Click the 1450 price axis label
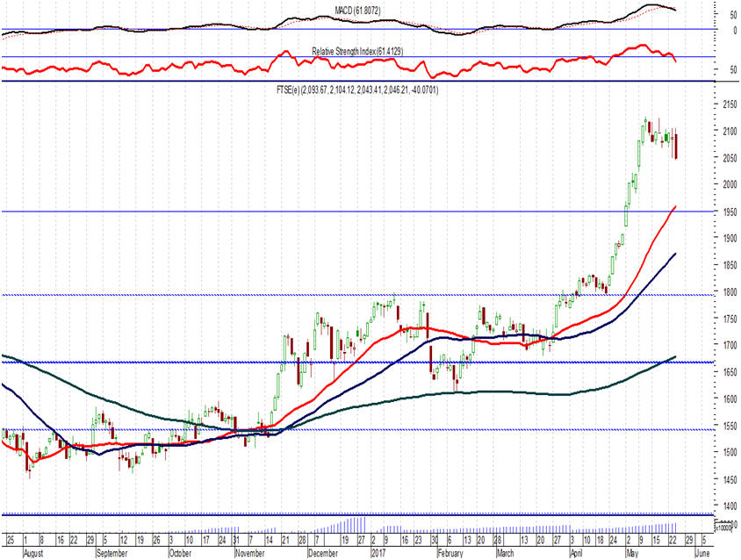Image resolution: width=741 pixels, height=560 pixels. click(730, 479)
